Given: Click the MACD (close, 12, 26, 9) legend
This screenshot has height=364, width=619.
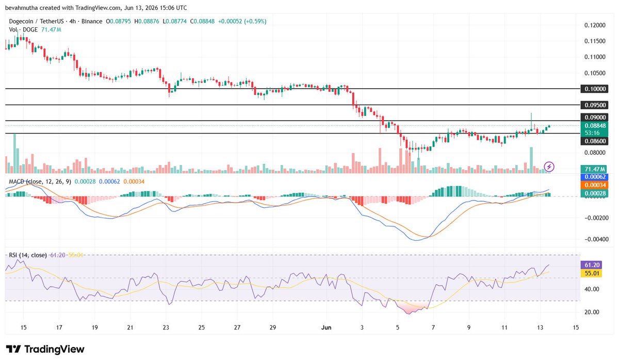Looking at the screenshot, I should pyautogui.click(x=39, y=181).
